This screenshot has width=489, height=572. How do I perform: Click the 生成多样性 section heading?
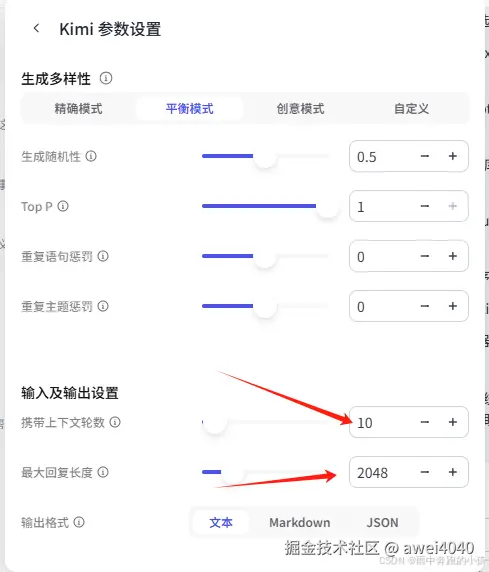point(56,78)
